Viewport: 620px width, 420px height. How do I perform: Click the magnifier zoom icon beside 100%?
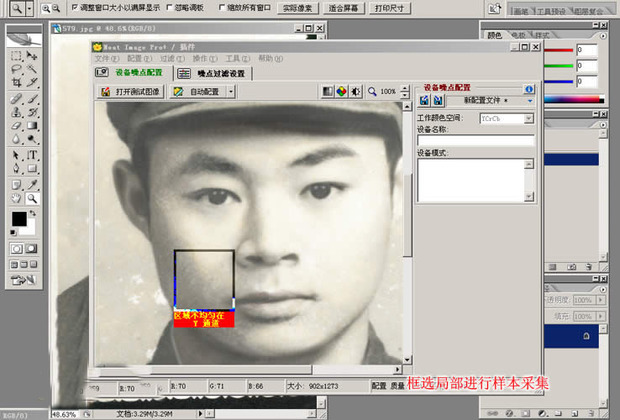[x=372, y=91]
